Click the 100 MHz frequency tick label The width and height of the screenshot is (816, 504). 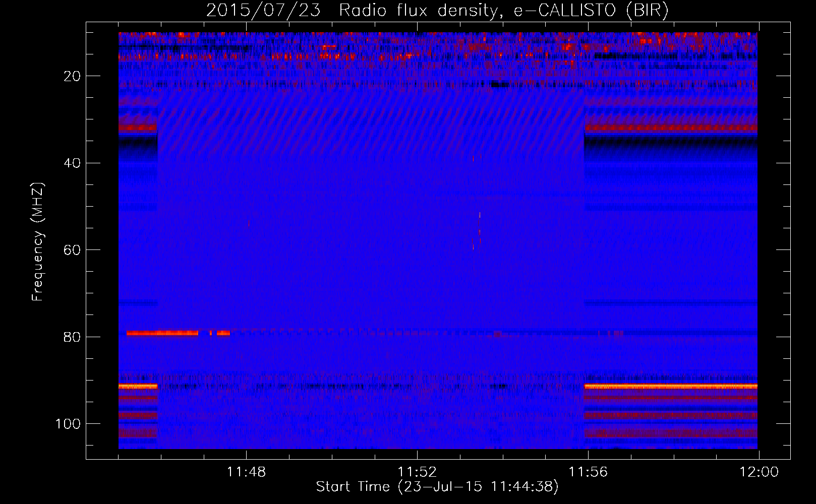68,424
